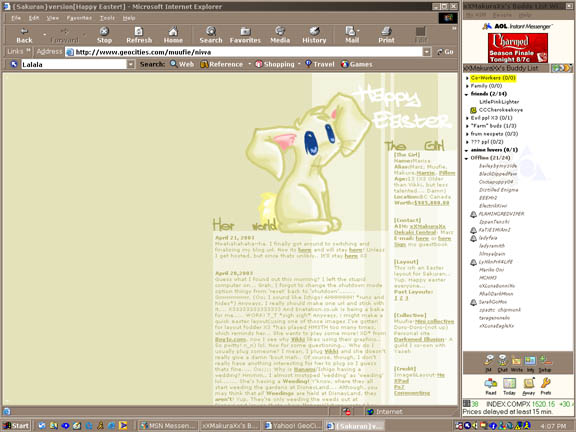Print the page with the Print button
This screenshot has height=432, width=576.
386,35
